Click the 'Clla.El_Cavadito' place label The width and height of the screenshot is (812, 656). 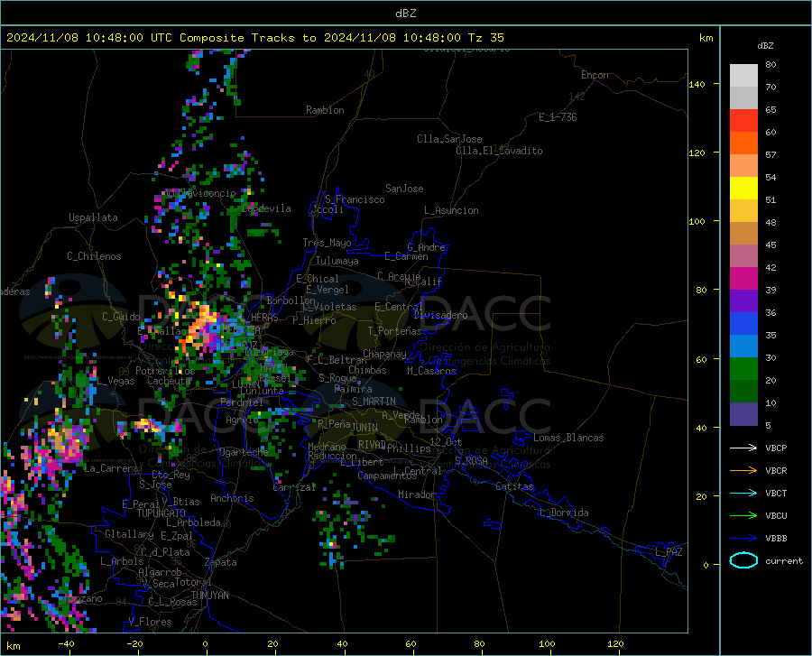pyautogui.click(x=499, y=151)
